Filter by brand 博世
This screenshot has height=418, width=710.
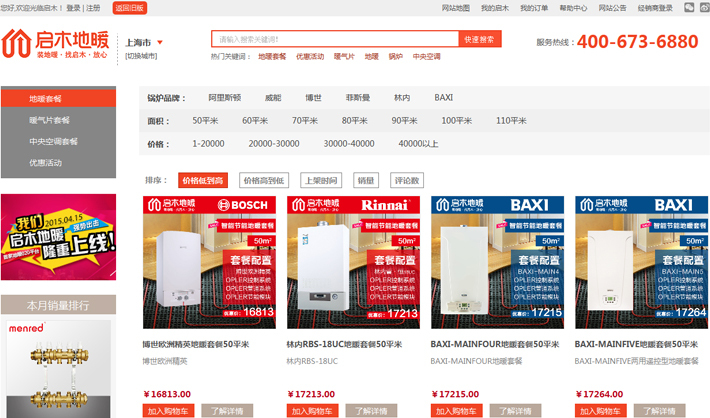(x=313, y=97)
